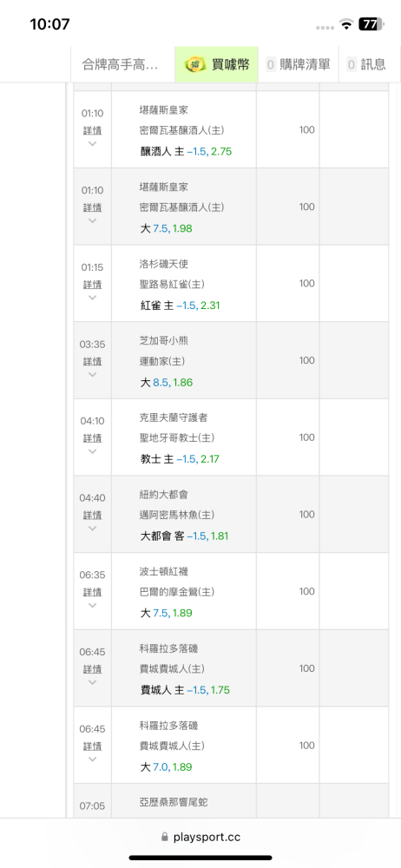This screenshot has height=868, width=401.
Task: Tap the Wi-Fi status icon
Action: point(347,23)
